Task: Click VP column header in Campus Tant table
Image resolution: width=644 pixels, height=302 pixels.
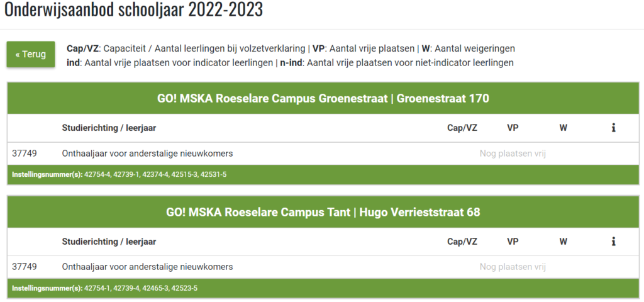Action: (513, 242)
